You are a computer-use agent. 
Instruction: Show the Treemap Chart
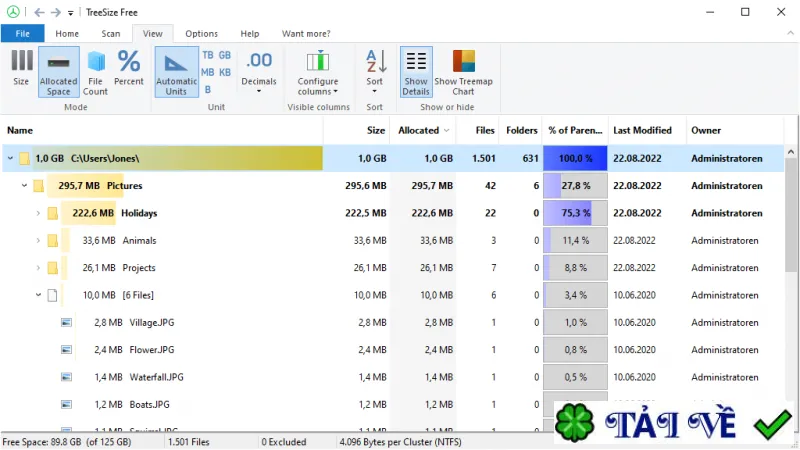(x=463, y=71)
